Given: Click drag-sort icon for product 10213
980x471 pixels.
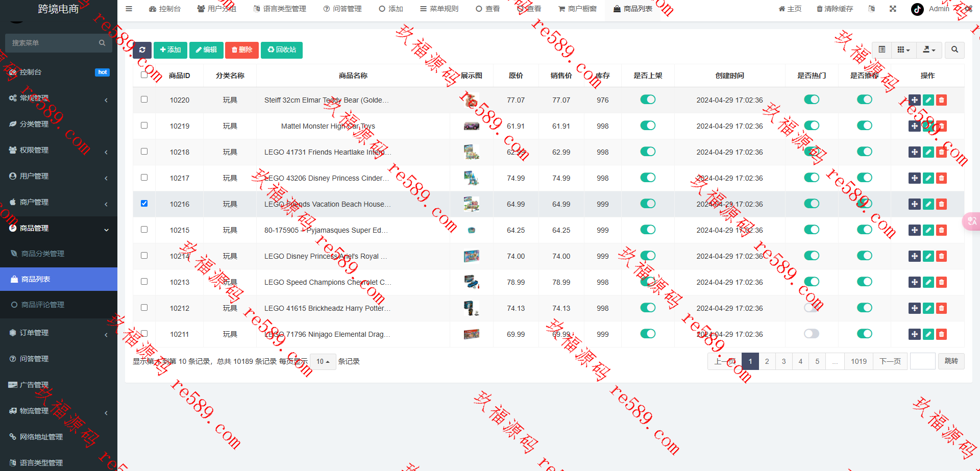Looking at the screenshot, I should coord(915,282).
